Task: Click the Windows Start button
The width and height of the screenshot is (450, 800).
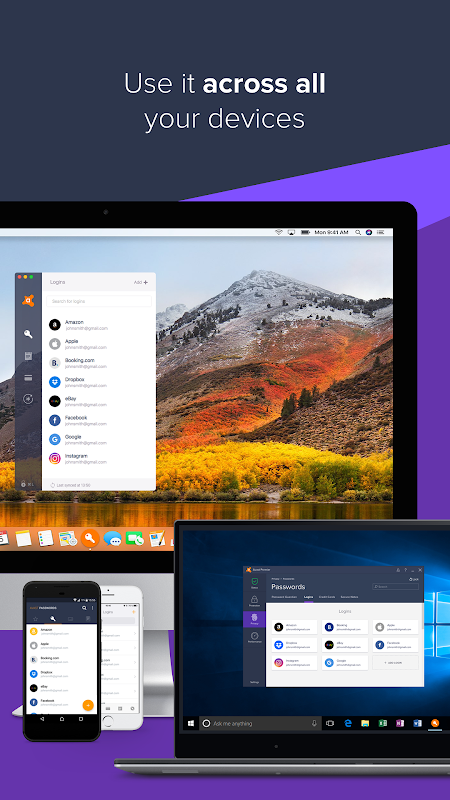Action: click(x=191, y=723)
